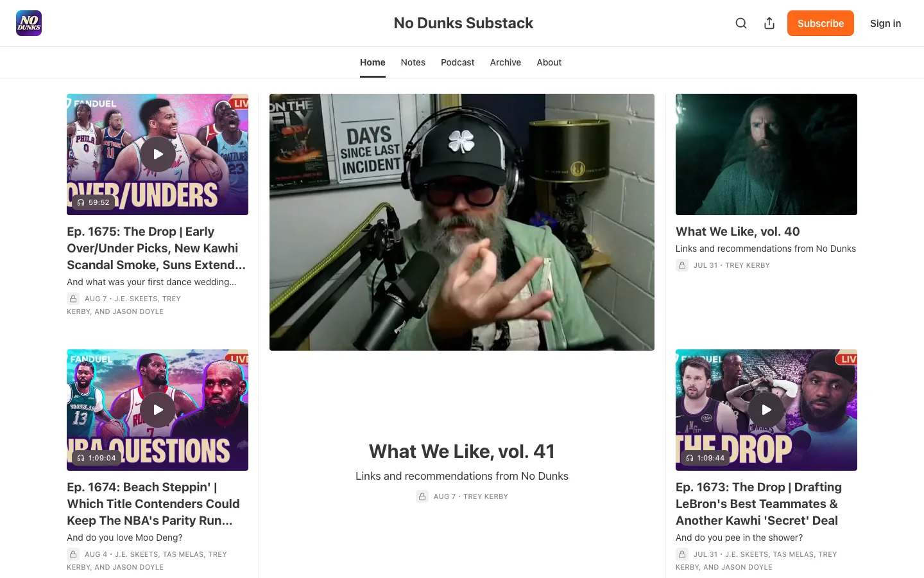
Task: Open the featured bearded man with headphones image
Action: 462,222
